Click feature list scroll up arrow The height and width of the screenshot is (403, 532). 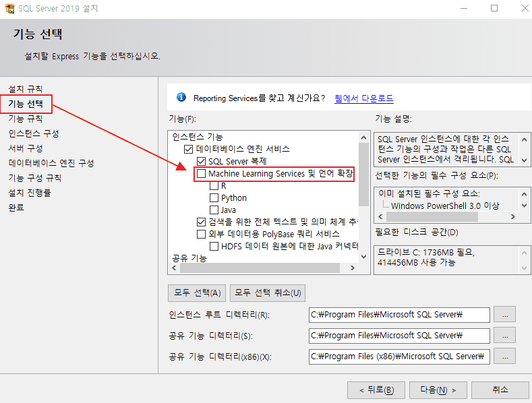(363, 137)
